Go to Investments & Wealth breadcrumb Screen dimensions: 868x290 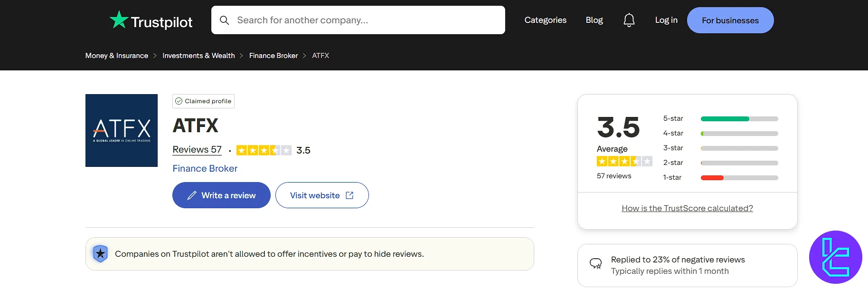pos(198,56)
